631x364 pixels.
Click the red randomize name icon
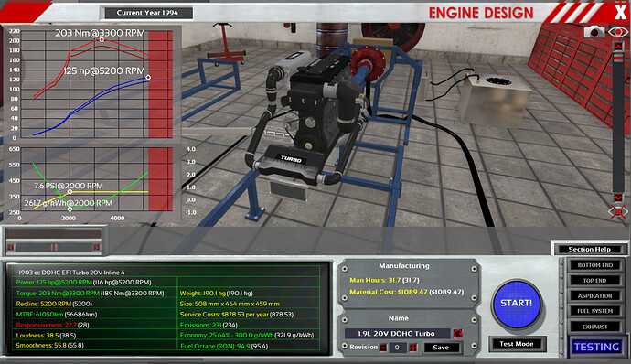point(458,334)
